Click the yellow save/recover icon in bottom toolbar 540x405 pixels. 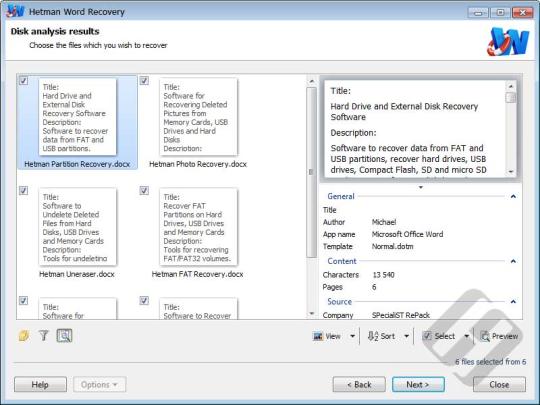(x=24, y=335)
